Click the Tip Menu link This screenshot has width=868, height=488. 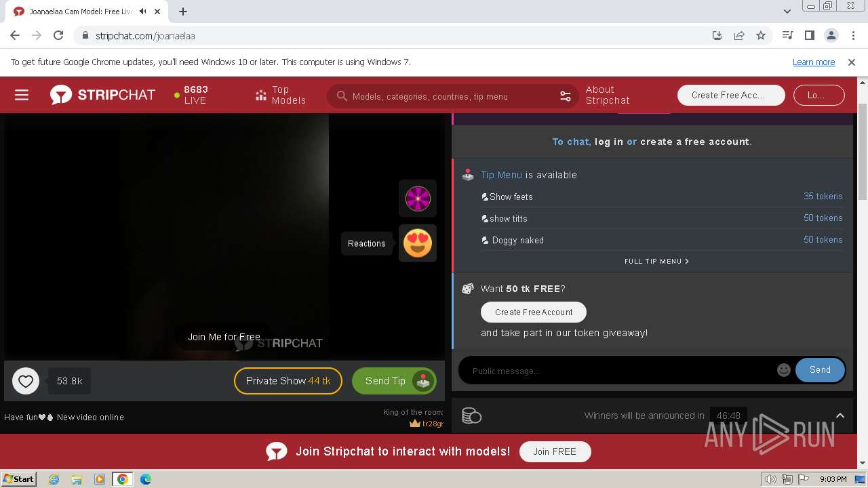(x=502, y=175)
